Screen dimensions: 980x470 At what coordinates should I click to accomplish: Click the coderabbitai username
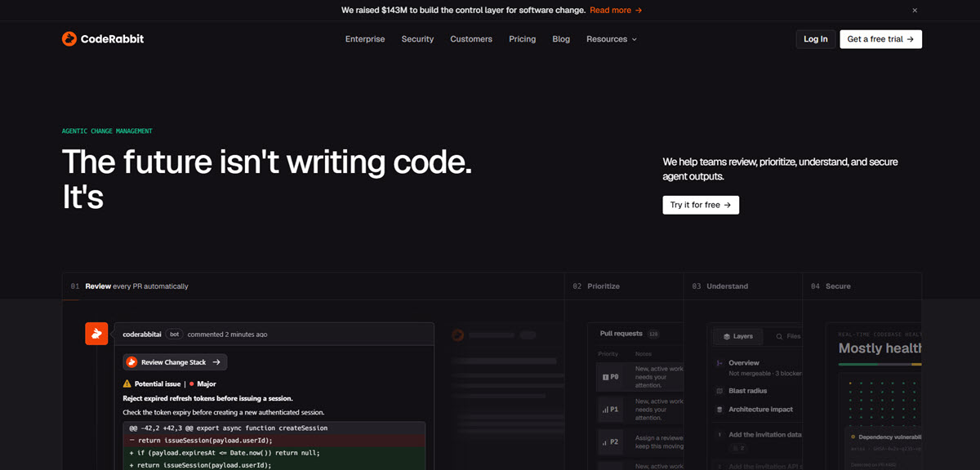[x=142, y=335]
